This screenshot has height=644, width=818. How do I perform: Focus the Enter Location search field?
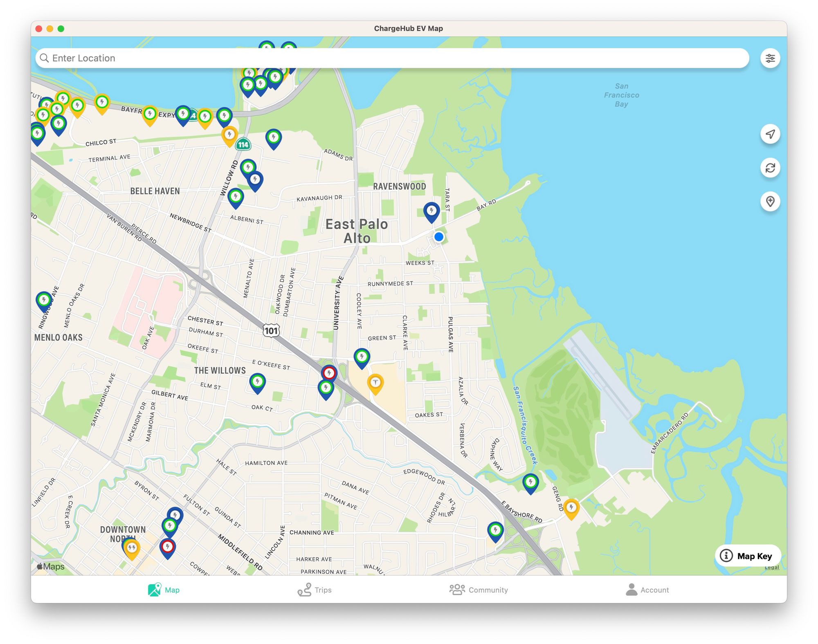[x=392, y=58]
